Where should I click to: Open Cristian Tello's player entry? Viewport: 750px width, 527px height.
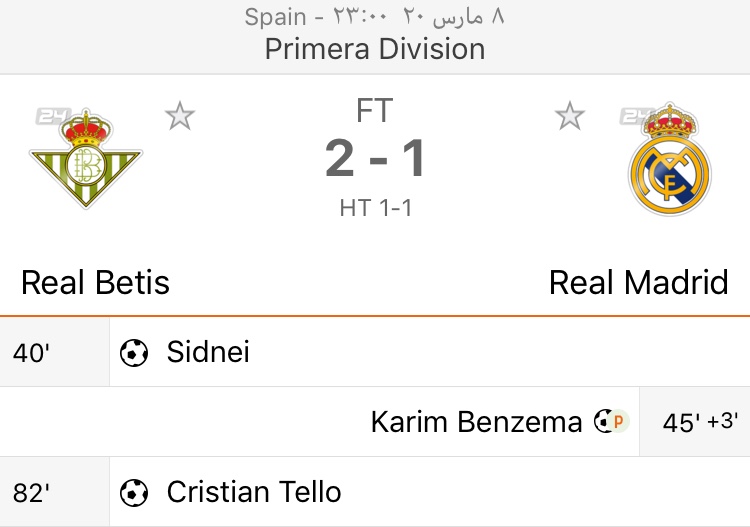[x=254, y=492]
